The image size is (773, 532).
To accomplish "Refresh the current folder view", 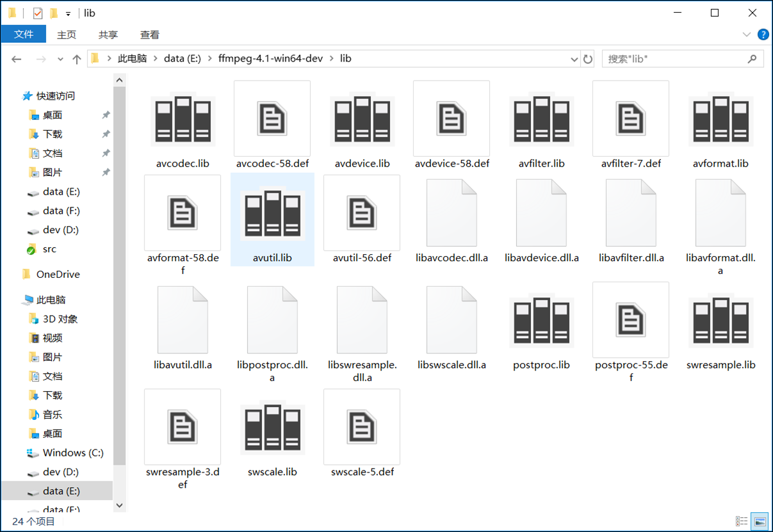I will (588, 59).
